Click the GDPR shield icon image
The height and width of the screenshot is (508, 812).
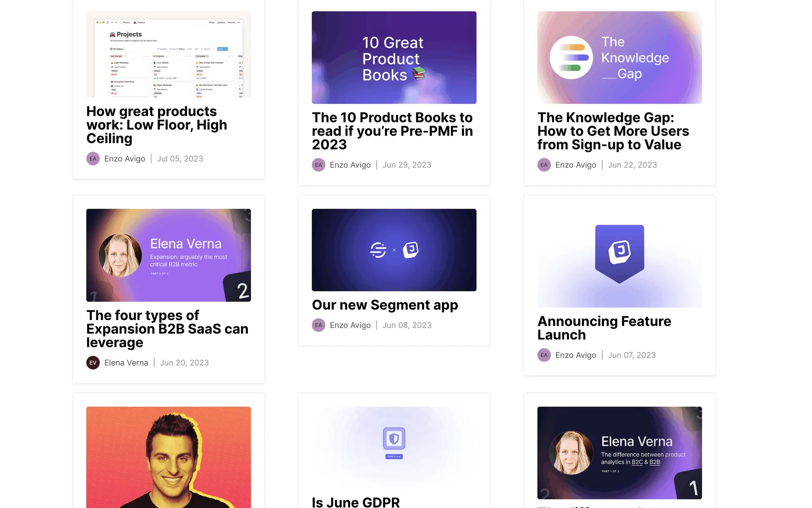point(394,439)
